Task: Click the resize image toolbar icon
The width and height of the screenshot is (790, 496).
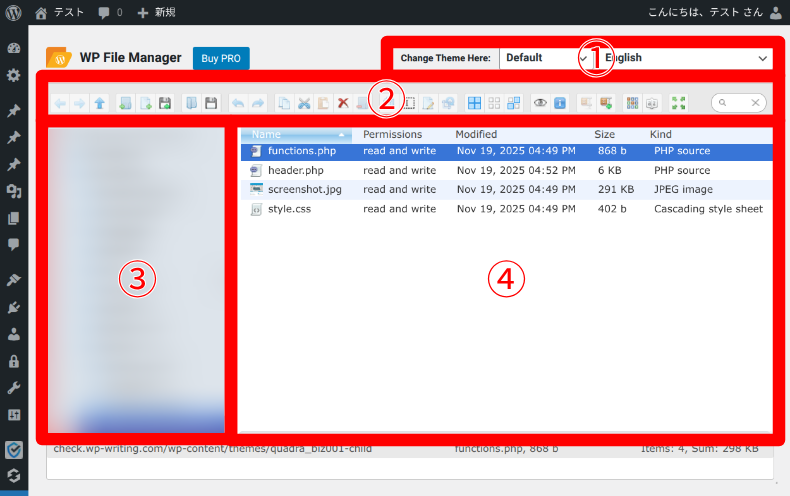Action: (447, 103)
